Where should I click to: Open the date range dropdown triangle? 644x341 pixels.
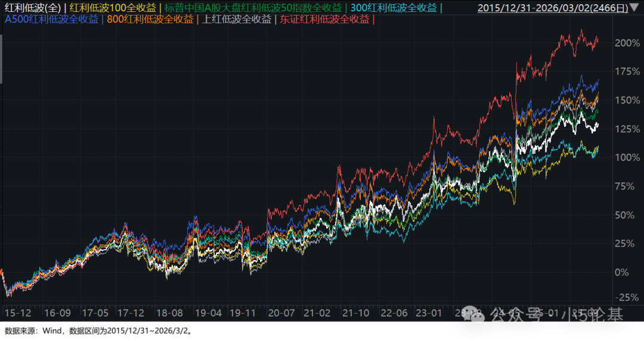[x=634, y=8]
